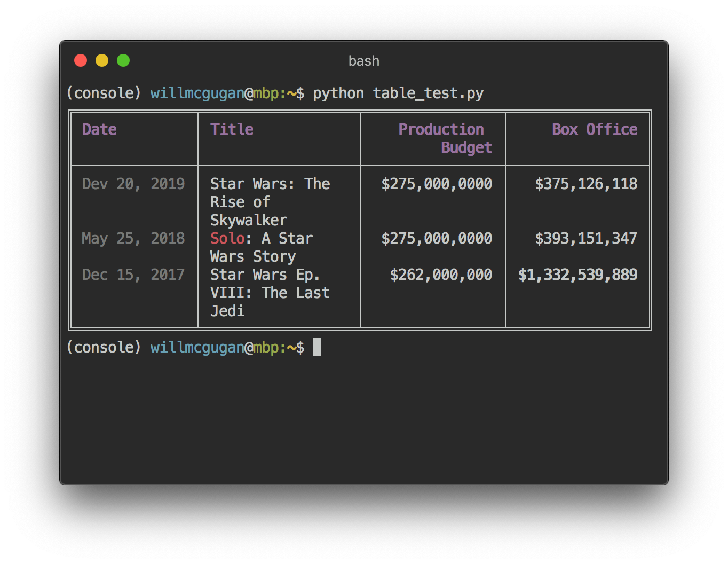Click the Skywalker text in first title
Viewport: 728px width, 564px height.
pos(249,220)
